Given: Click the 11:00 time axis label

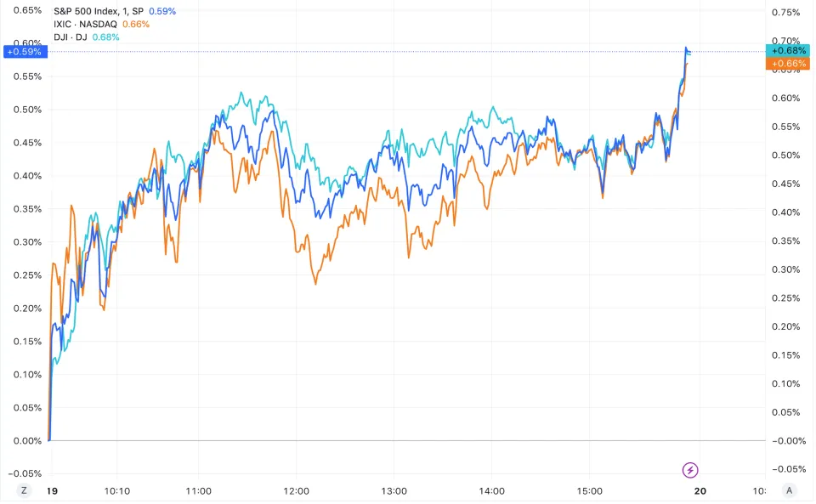Looking at the screenshot, I should [x=198, y=490].
